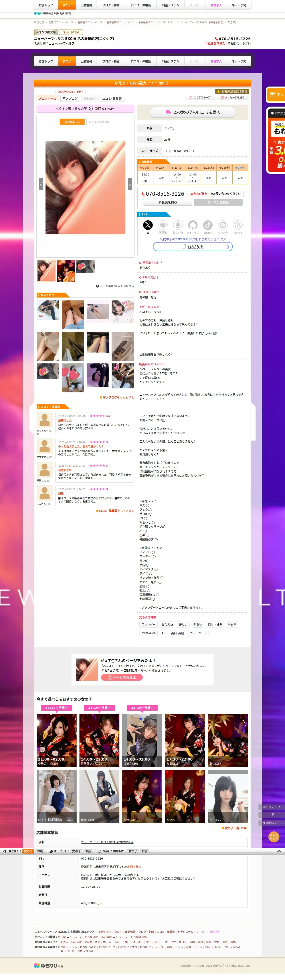Click 千景さん's reviewer avatar
Viewport: 285px width, 980px height.
click(45, 470)
